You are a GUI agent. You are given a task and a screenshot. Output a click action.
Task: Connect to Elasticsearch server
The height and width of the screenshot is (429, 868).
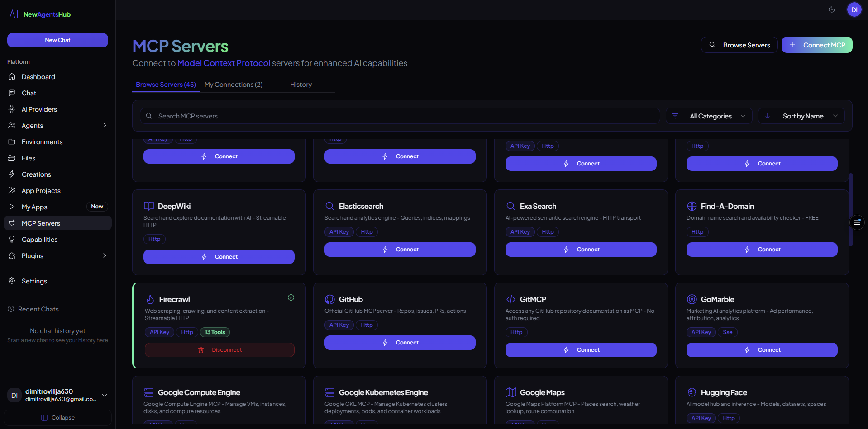400,250
